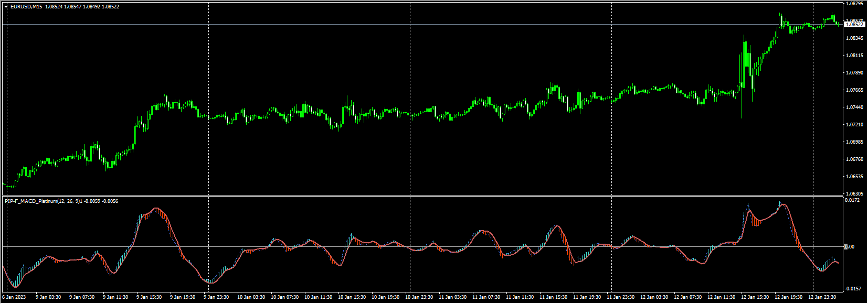
Task: Click the 12 Jan 07:30 time label
Action: 687,297
